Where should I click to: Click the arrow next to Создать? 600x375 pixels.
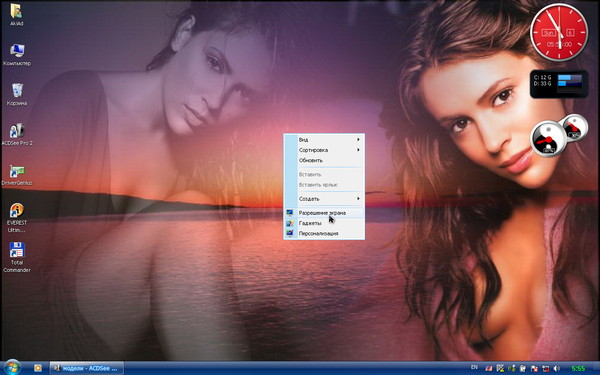click(x=359, y=198)
